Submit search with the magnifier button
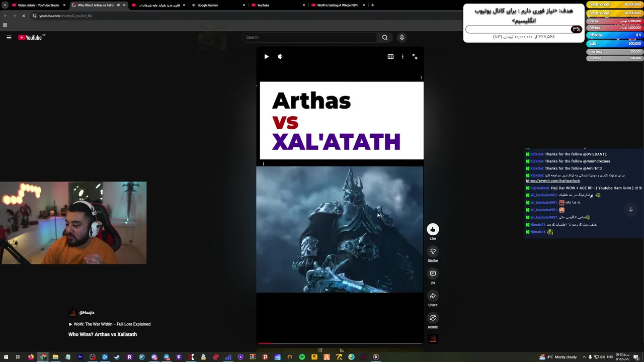 tap(385, 37)
